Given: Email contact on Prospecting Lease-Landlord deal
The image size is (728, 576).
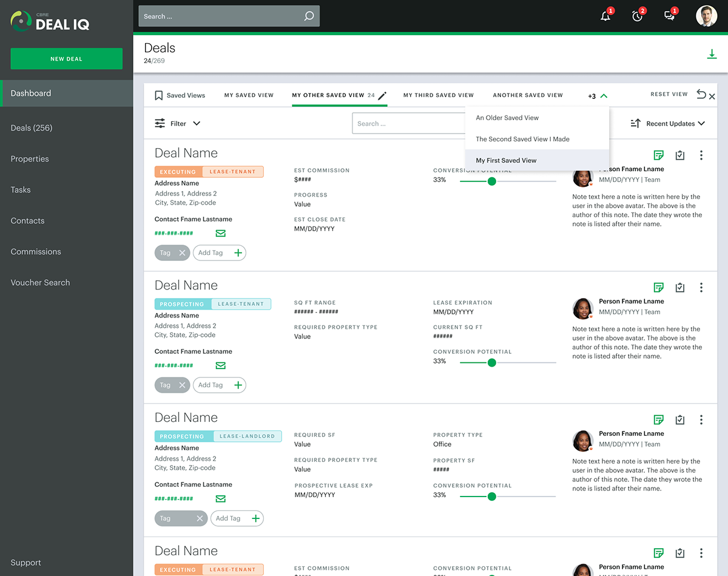Looking at the screenshot, I should tap(221, 499).
